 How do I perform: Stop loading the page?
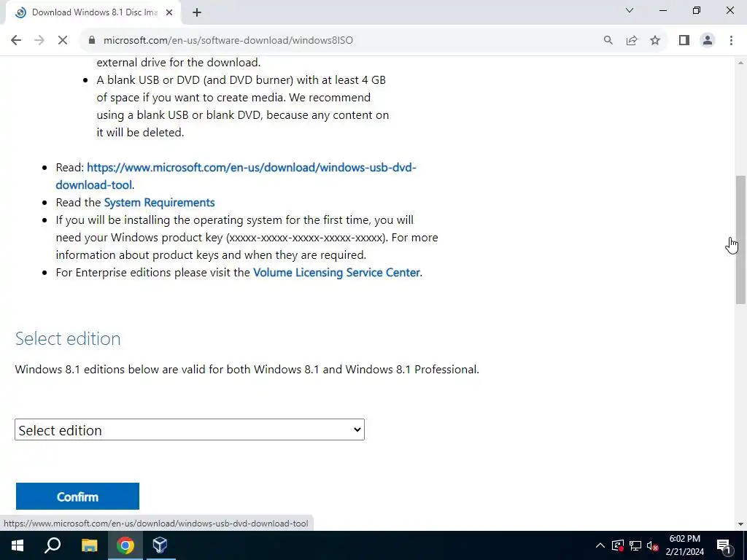point(63,40)
